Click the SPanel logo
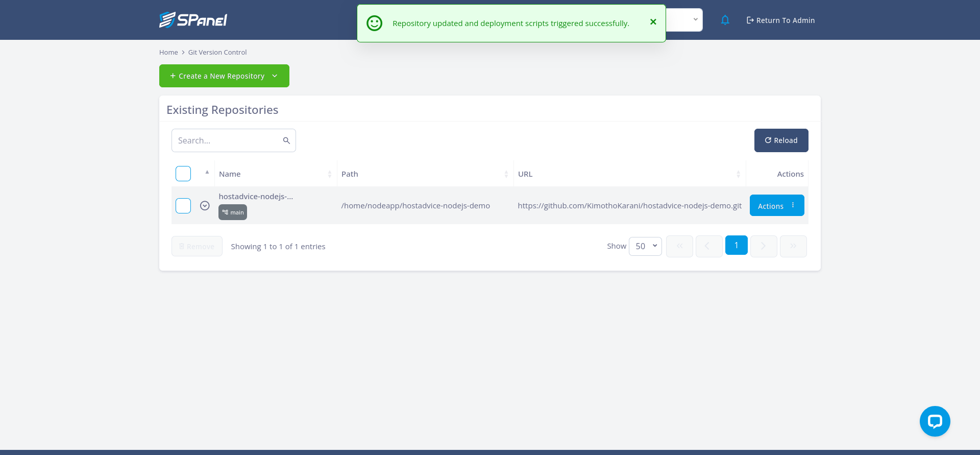 pyautogui.click(x=193, y=20)
